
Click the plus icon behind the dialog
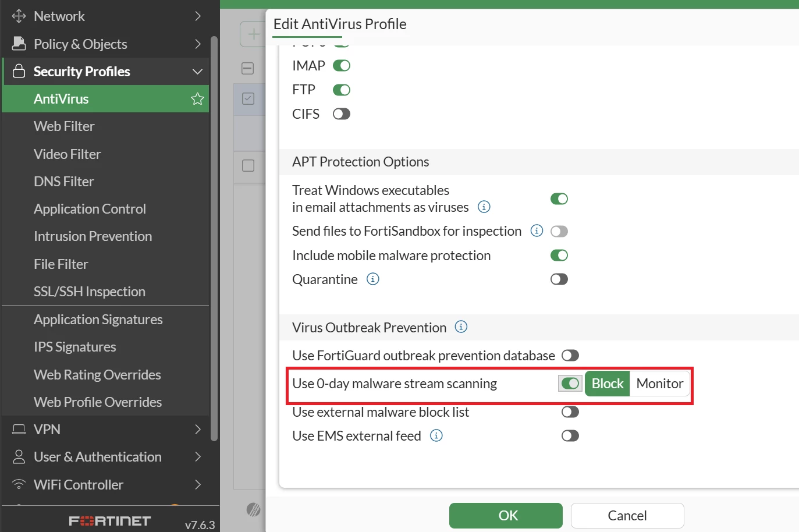254,34
